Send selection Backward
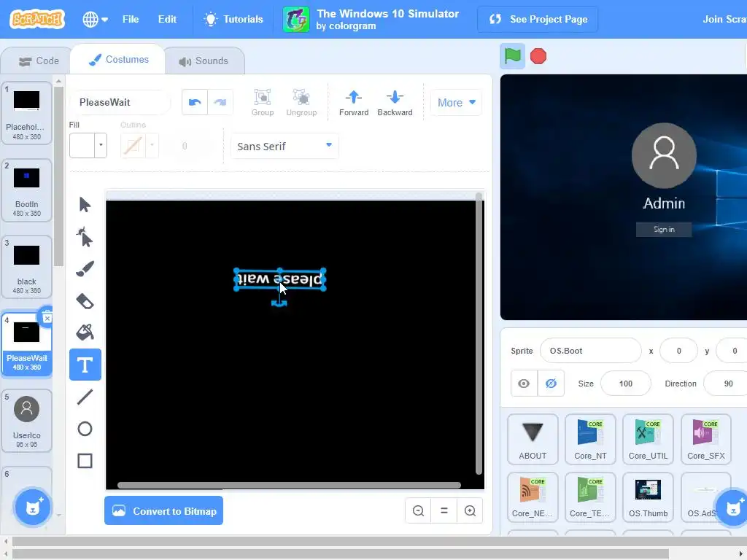The width and height of the screenshot is (747, 560). pos(395,102)
